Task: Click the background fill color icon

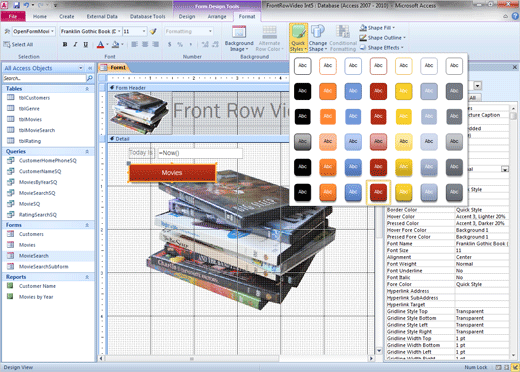Action: tap(115, 44)
